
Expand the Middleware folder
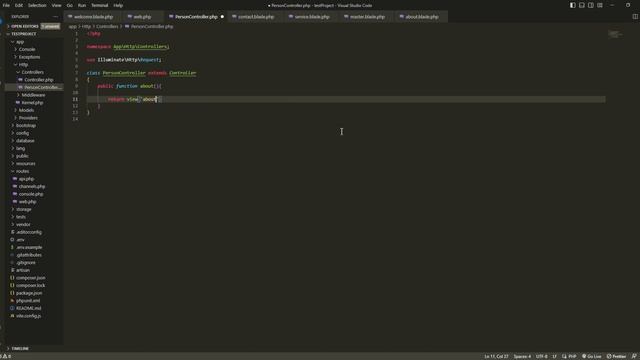tap(33, 95)
